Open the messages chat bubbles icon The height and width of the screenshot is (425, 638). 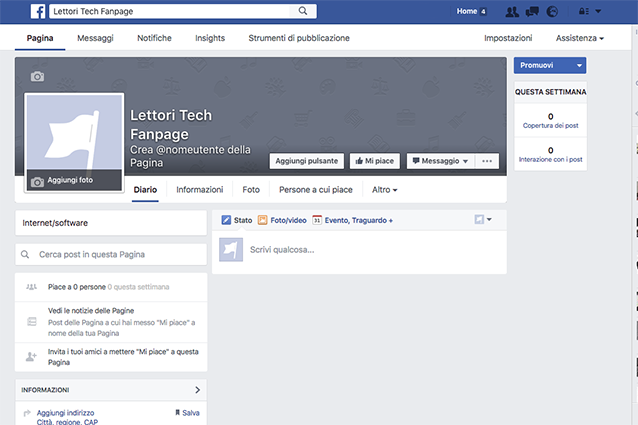pos(532,12)
